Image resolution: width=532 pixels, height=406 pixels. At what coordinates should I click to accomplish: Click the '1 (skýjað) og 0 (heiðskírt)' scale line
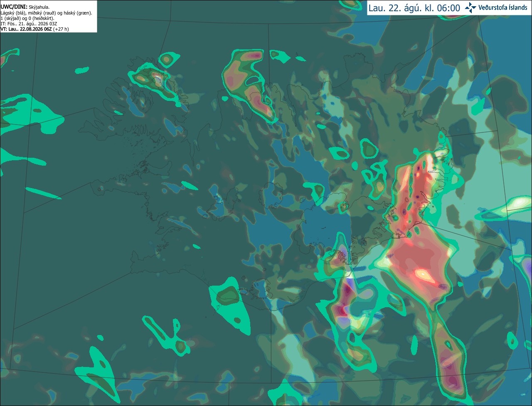(x=27, y=18)
